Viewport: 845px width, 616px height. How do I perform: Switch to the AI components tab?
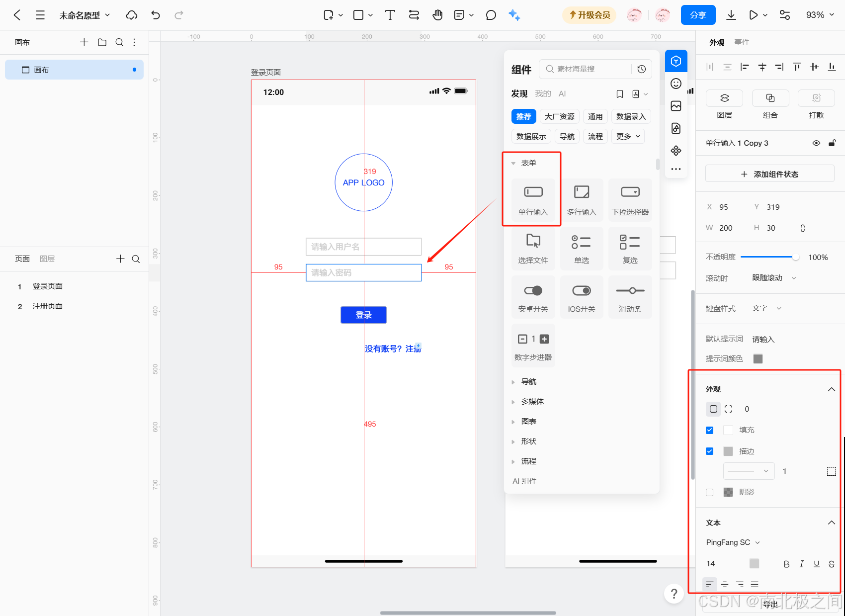(x=562, y=93)
